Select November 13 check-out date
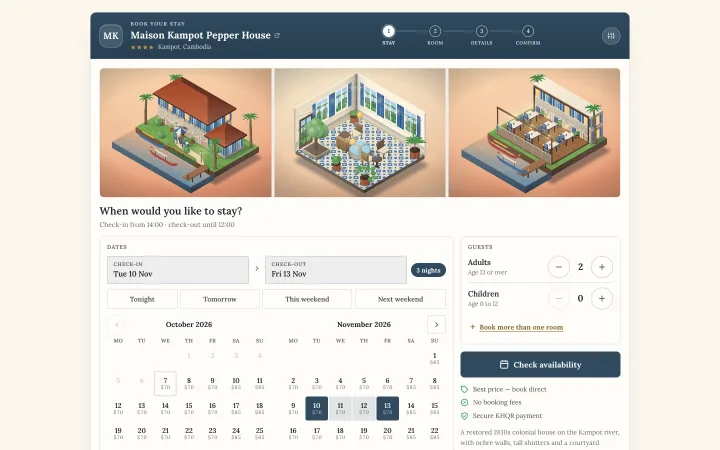 coord(388,408)
